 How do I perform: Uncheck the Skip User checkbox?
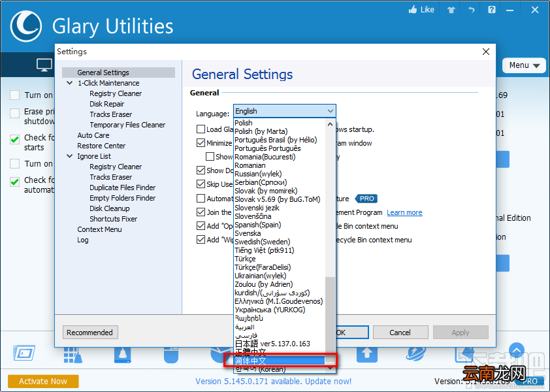tap(201, 184)
